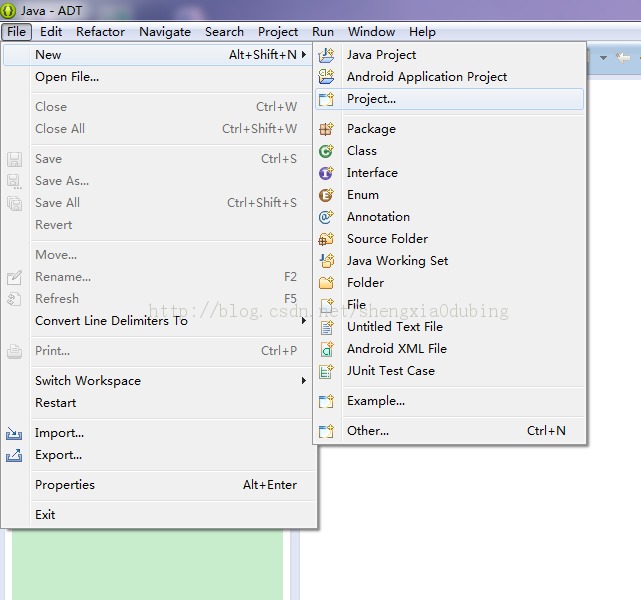Select Example... in New submenu
This screenshot has height=600, width=641.
point(450,401)
